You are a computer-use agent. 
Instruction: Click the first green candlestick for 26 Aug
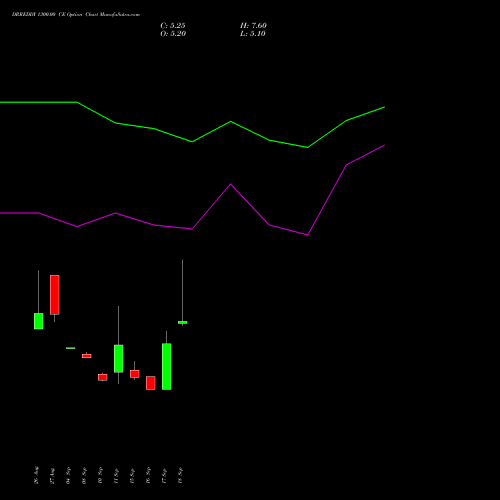pos(39,321)
